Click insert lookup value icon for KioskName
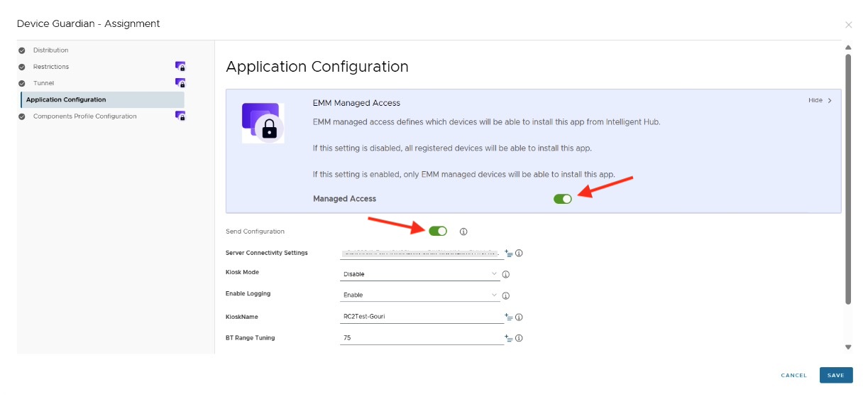Image resolution: width=868 pixels, height=397 pixels. click(508, 317)
